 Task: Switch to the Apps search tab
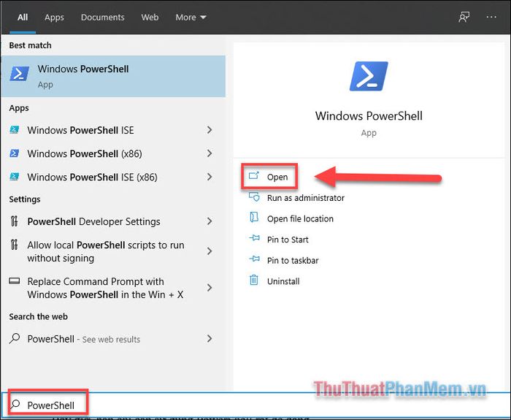pyautogui.click(x=54, y=18)
